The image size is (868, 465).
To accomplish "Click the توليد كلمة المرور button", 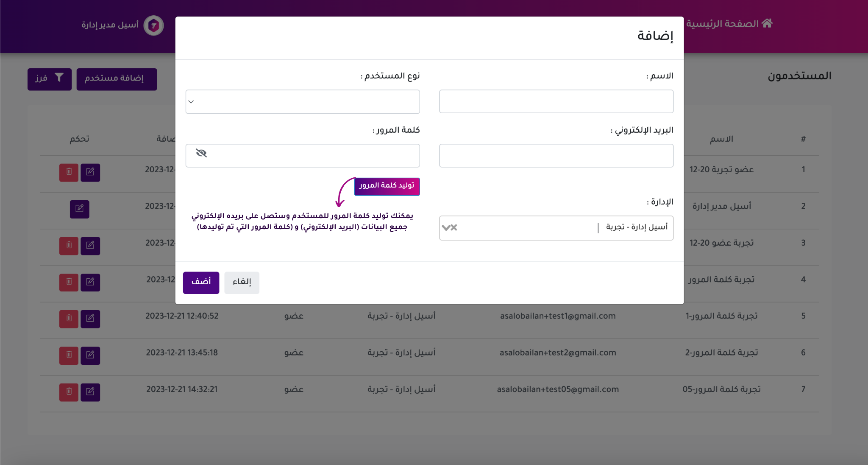I will 387,186.
